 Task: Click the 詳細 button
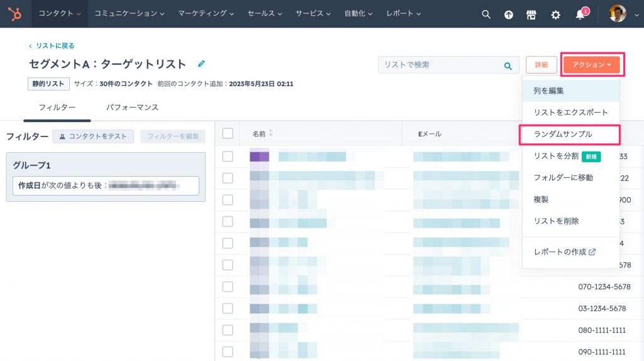click(541, 65)
